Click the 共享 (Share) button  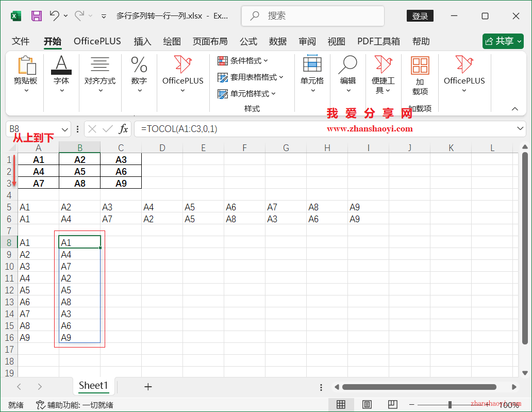[503, 41]
